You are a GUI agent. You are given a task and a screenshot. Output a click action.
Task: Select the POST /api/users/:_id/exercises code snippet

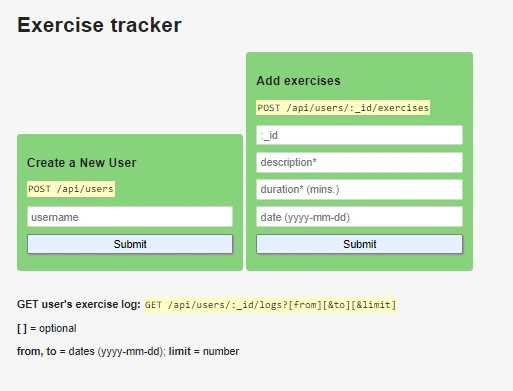click(x=343, y=108)
